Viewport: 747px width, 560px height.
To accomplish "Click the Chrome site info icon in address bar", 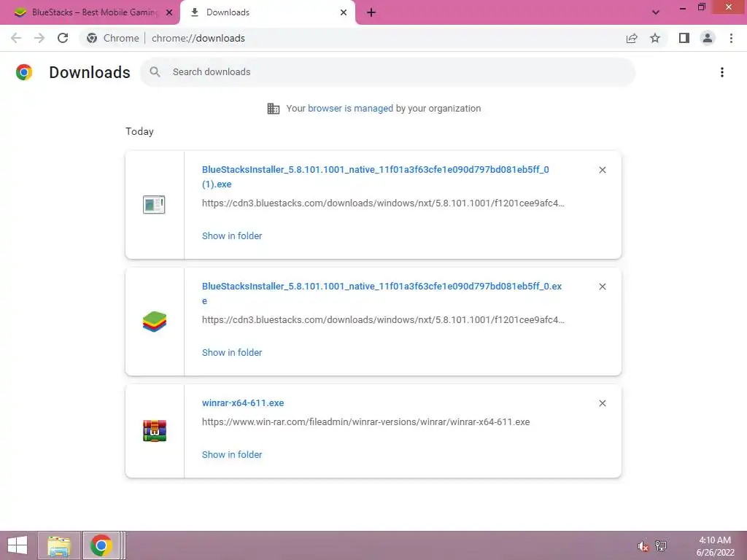I will pyautogui.click(x=92, y=38).
